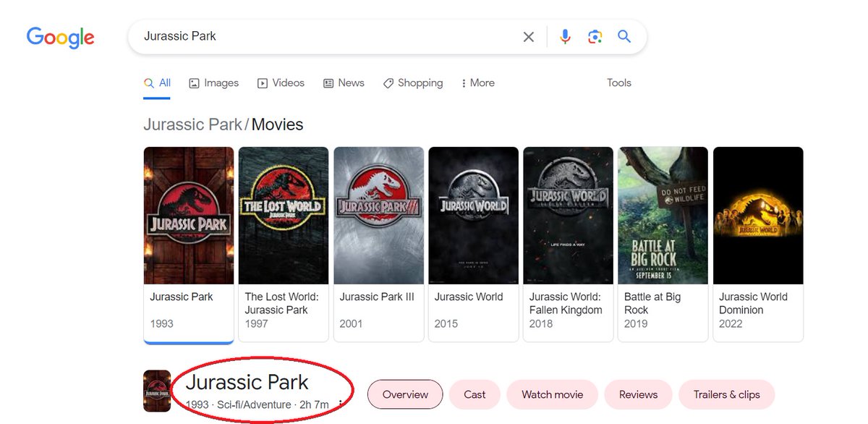This screenshot has height=424, width=868.
Task: Click the large Jurassic Park heading
Action: click(x=247, y=382)
